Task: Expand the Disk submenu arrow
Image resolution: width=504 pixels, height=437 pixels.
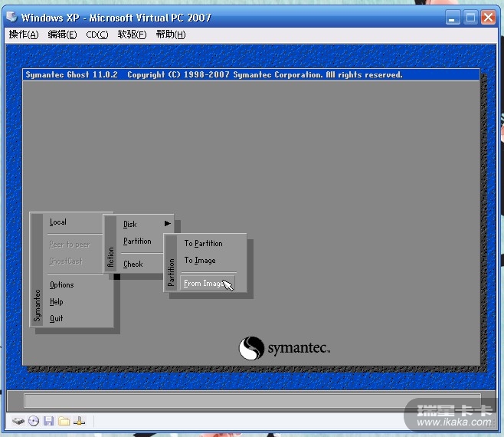Action: click(168, 224)
